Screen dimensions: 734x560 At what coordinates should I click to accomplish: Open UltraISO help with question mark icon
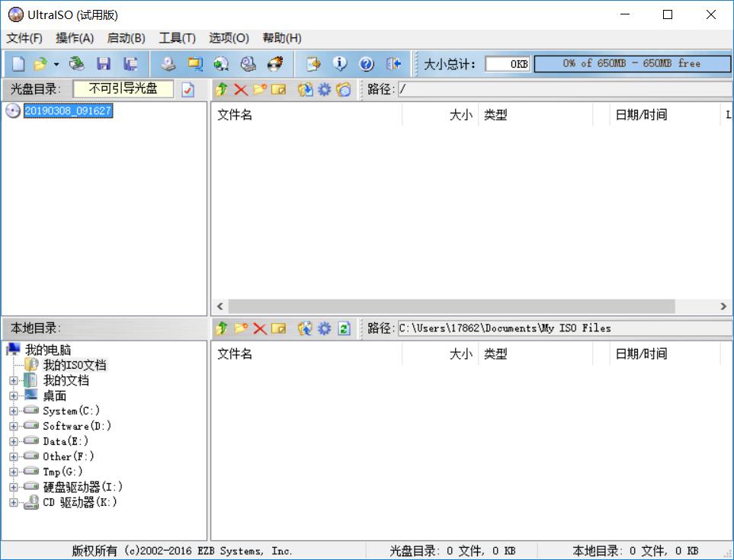[367, 64]
